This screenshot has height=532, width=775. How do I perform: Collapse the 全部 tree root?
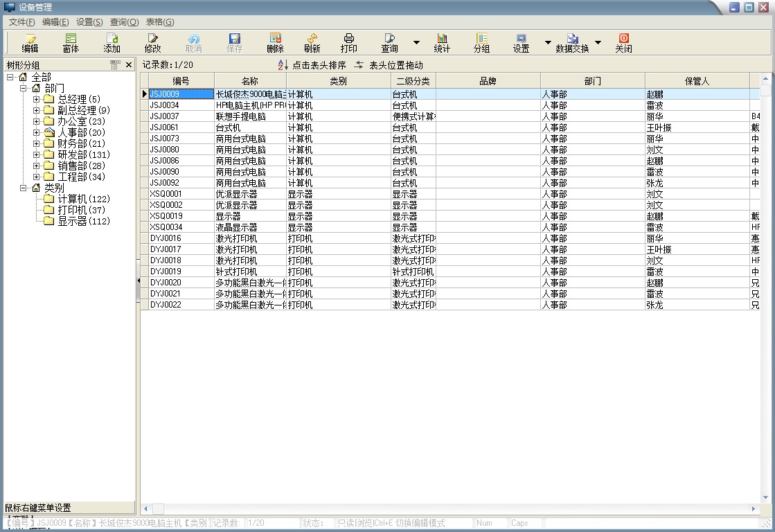click(x=10, y=77)
